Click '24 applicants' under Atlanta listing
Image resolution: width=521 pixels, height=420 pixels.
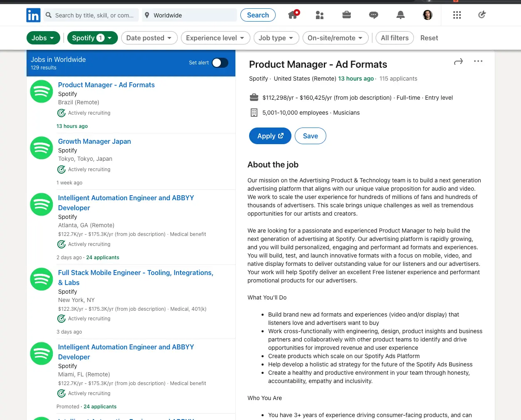pyautogui.click(x=103, y=258)
